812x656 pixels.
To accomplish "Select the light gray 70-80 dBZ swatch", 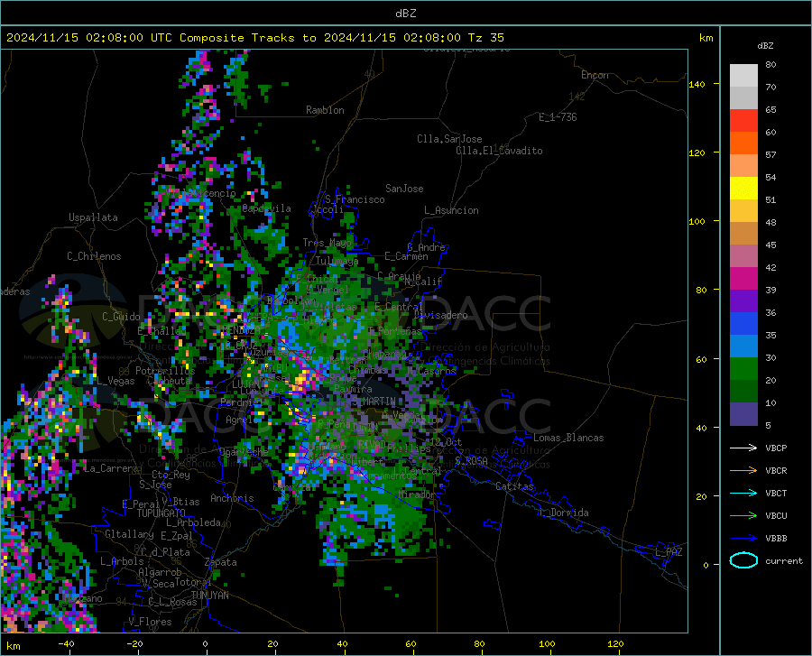I will (743, 76).
